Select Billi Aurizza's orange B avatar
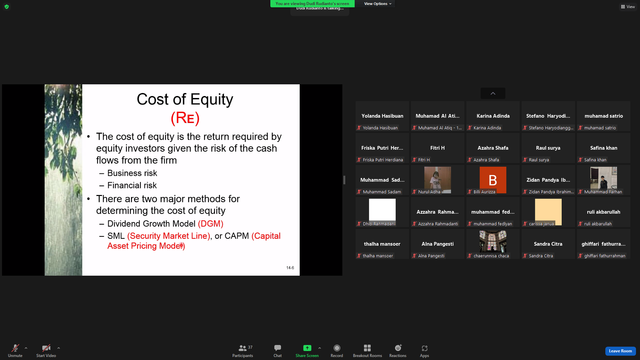The height and width of the screenshot is (360, 640). [x=493, y=180]
